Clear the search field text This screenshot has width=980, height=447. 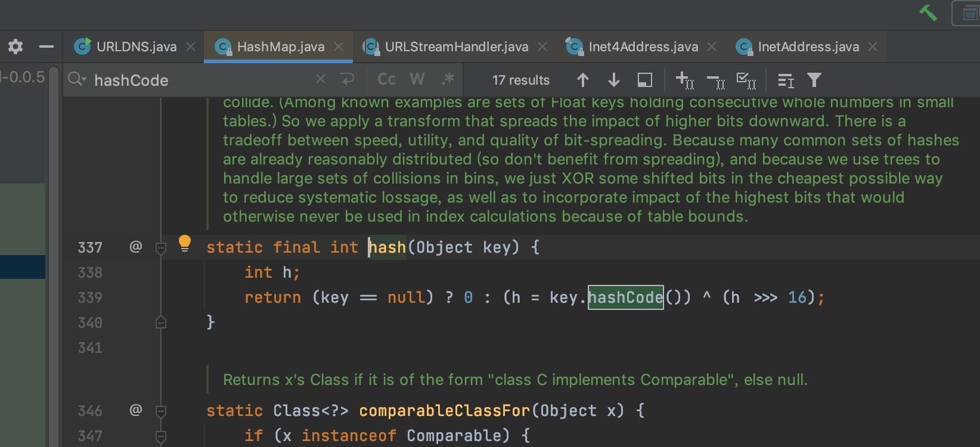[x=321, y=79]
